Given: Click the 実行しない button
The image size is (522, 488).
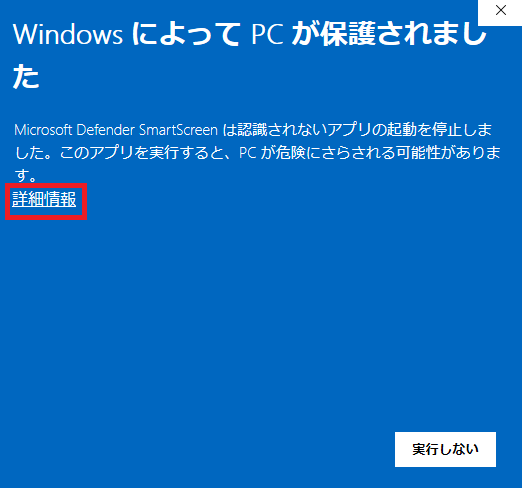Looking at the screenshot, I should tap(445, 449).
